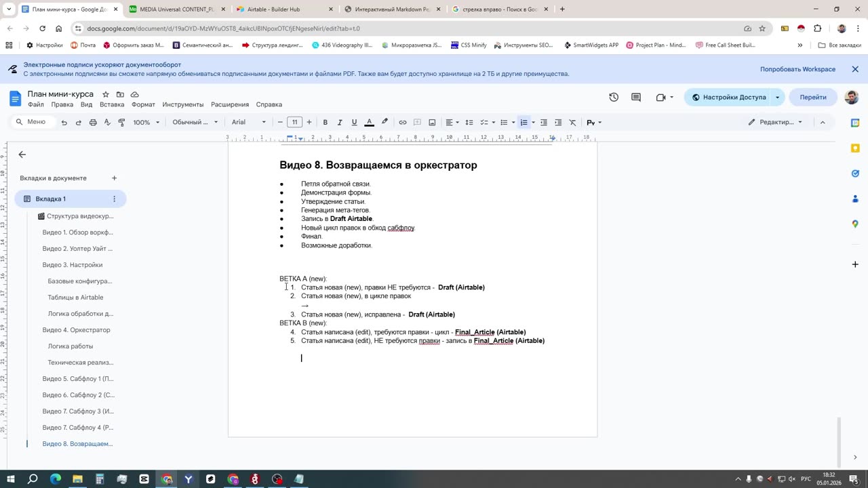Open line and paragraph spacing
This screenshot has width=868, height=488.
[469, 123]
